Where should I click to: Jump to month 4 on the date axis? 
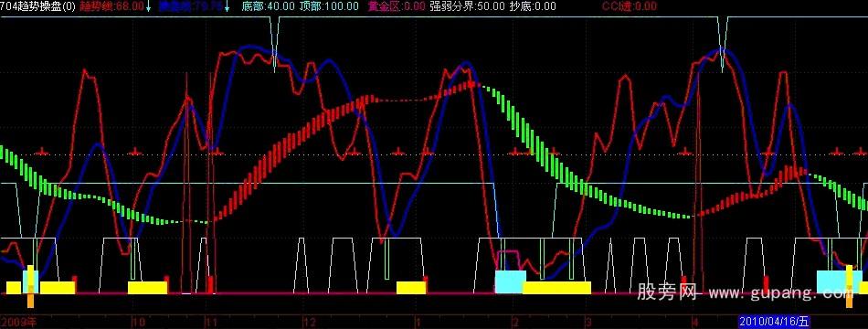(696, 323)
